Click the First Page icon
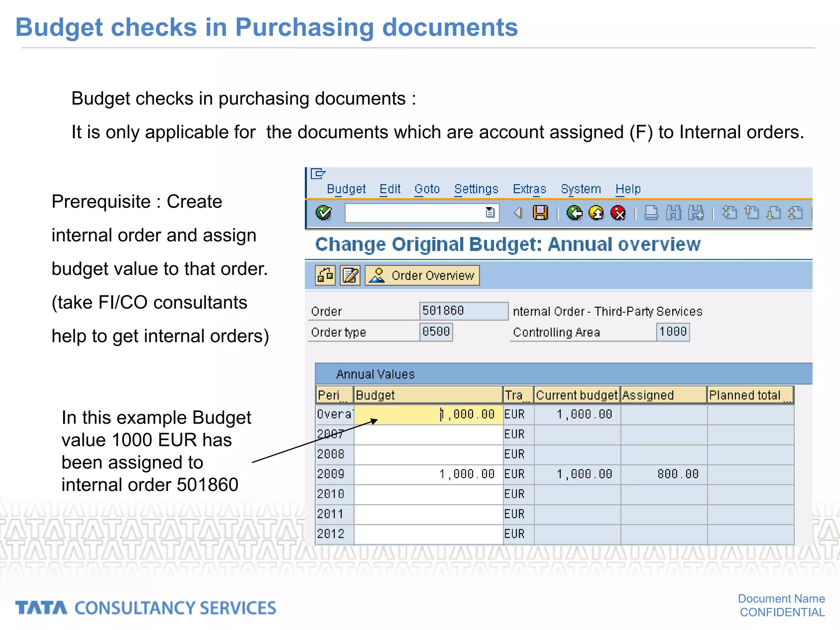840x630 pixels. pyautogui.click(x=729, y=213)
